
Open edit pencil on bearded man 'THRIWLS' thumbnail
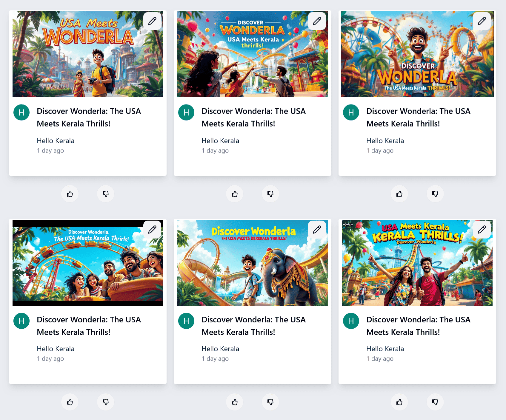(x=482, y=21)
